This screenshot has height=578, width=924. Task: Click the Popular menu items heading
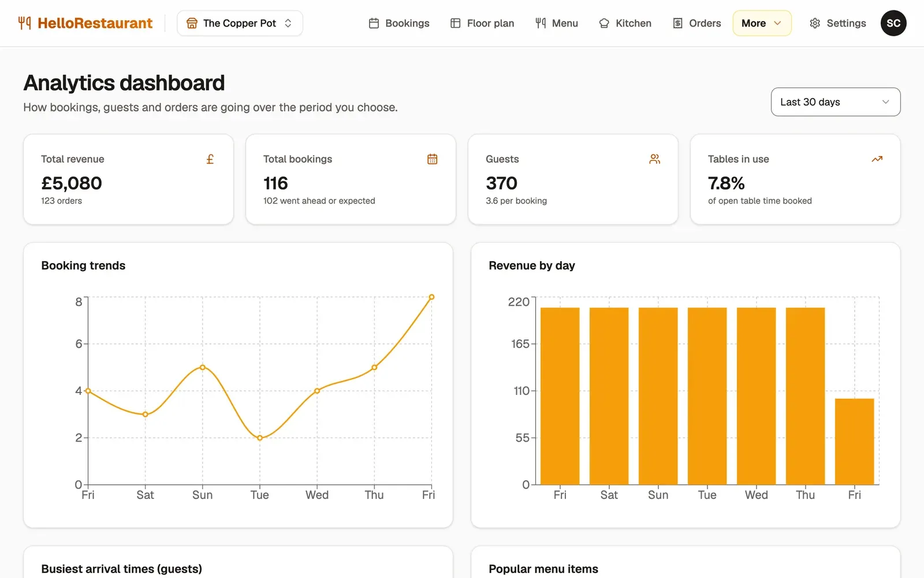click(543, 569)
